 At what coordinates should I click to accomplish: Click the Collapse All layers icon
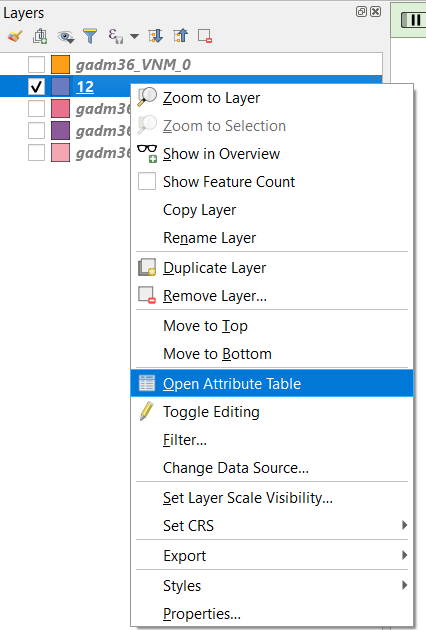(180, 36)
